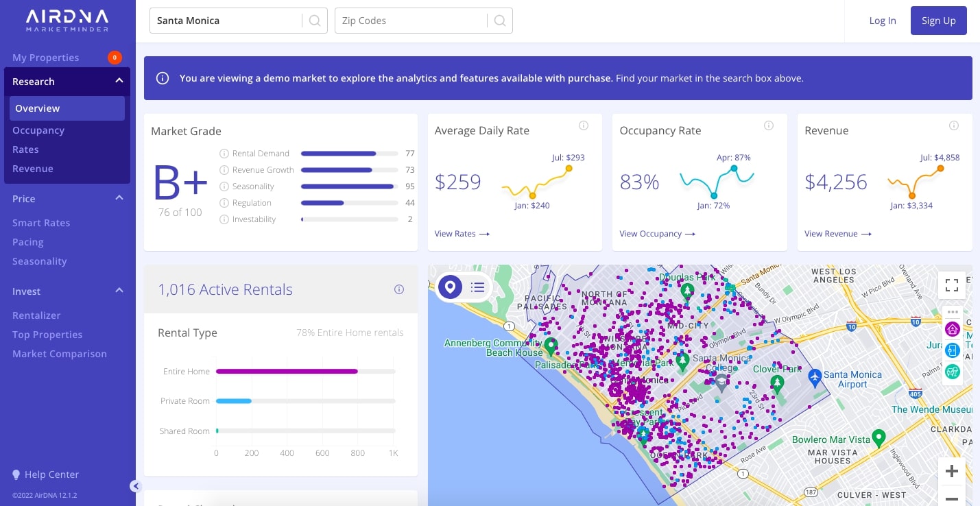Select the map pin view icon
Viewport: 980px width, 506px height.
pyautogui.click(x=450, y=287)
